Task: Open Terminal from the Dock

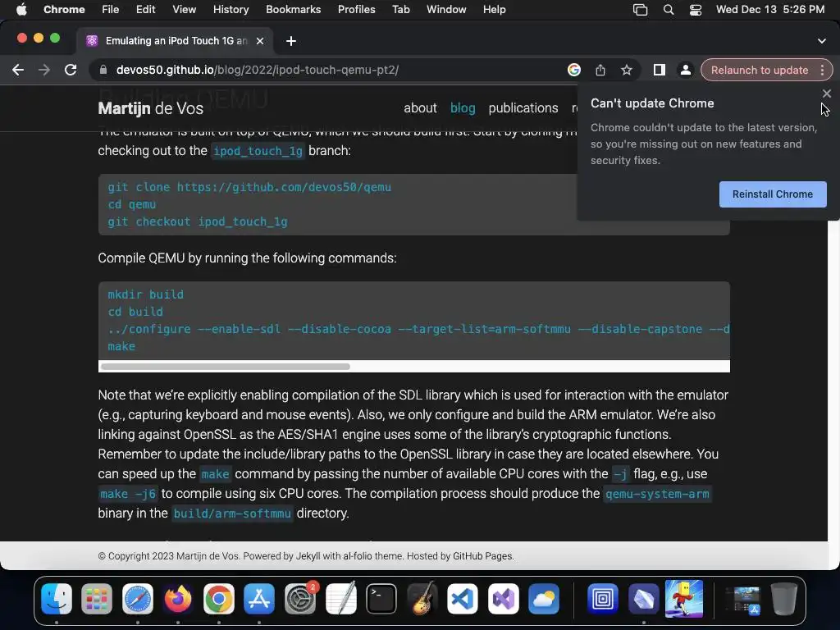Action: click(381, 598)
